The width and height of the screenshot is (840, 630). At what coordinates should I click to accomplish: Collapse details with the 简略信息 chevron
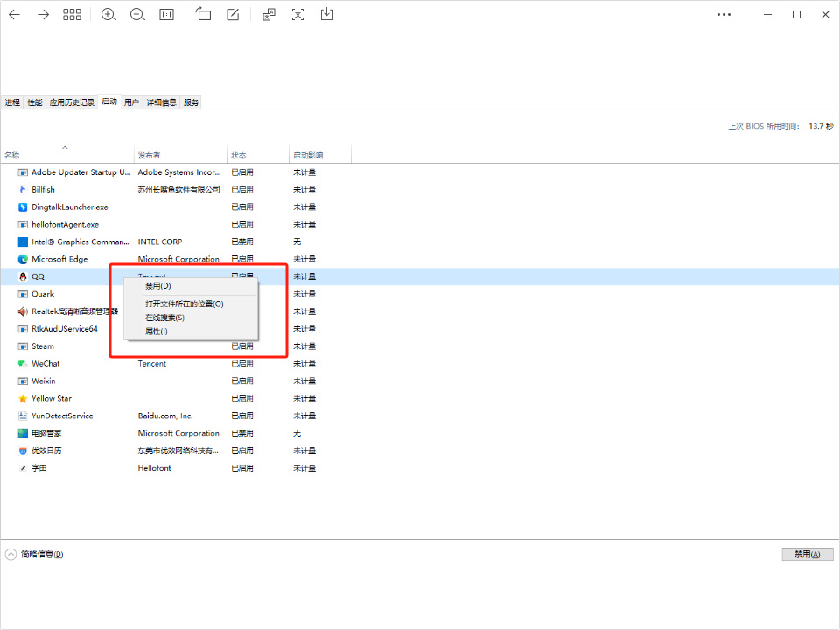point(10,555)
